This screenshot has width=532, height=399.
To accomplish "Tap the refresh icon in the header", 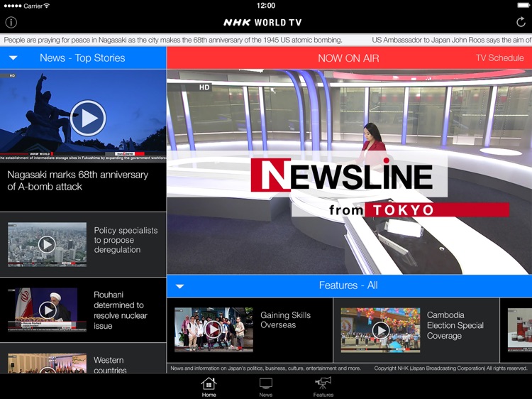I will [521, 23].
